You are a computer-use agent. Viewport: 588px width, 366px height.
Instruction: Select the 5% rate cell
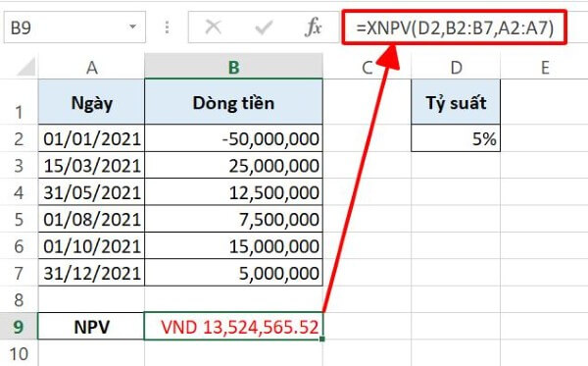[x=456, y=138]
